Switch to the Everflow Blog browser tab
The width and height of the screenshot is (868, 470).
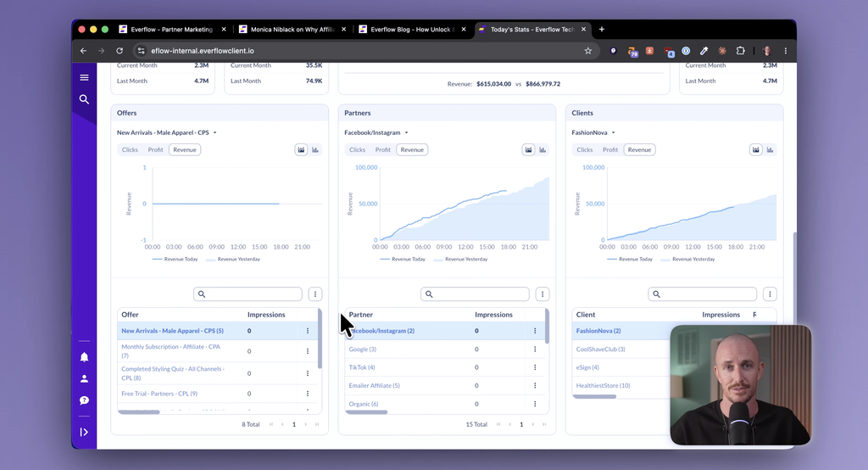(413, 30)
